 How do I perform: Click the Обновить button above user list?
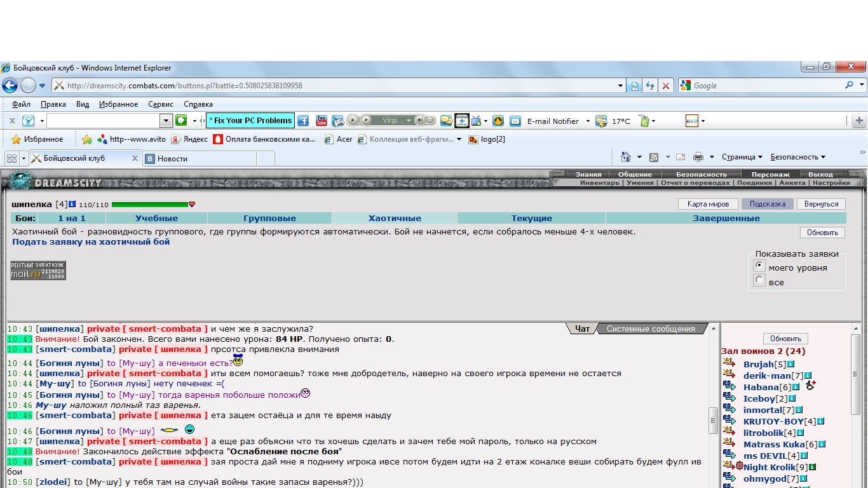[x=785, y=339]
